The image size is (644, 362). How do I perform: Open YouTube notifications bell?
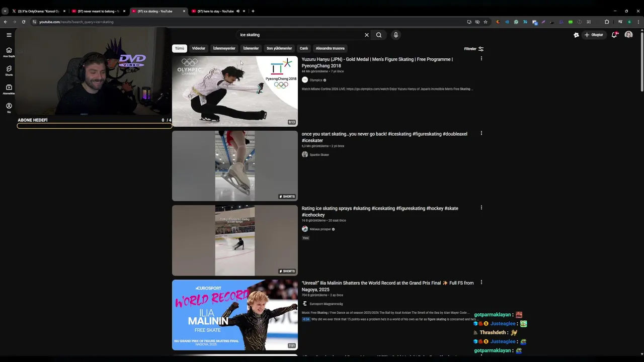click(614, 35)
